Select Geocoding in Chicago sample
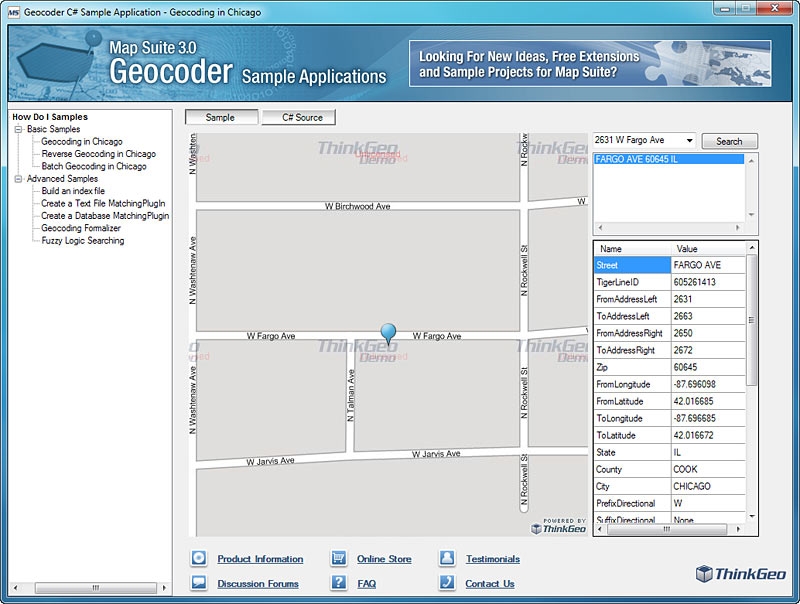 pos(82,141)
